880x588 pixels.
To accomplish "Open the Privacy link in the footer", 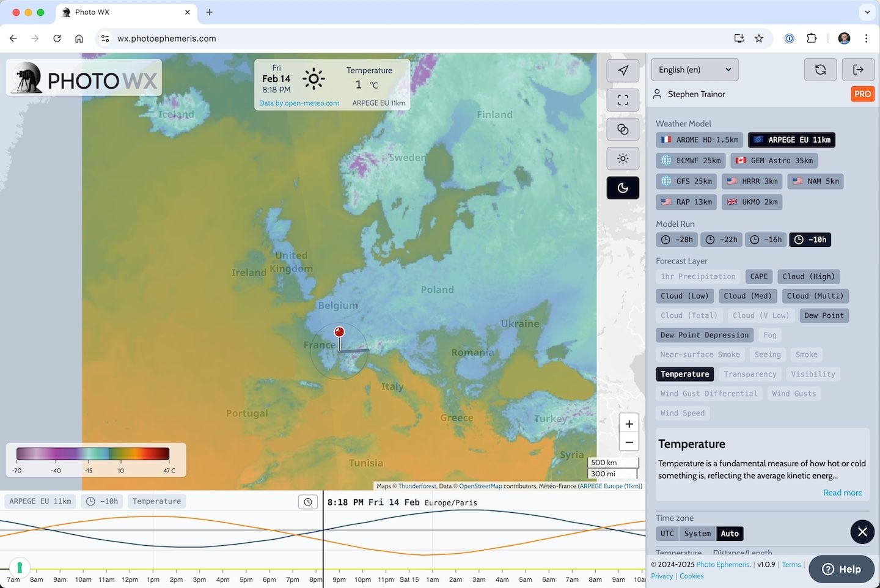I will click(661, 576).
